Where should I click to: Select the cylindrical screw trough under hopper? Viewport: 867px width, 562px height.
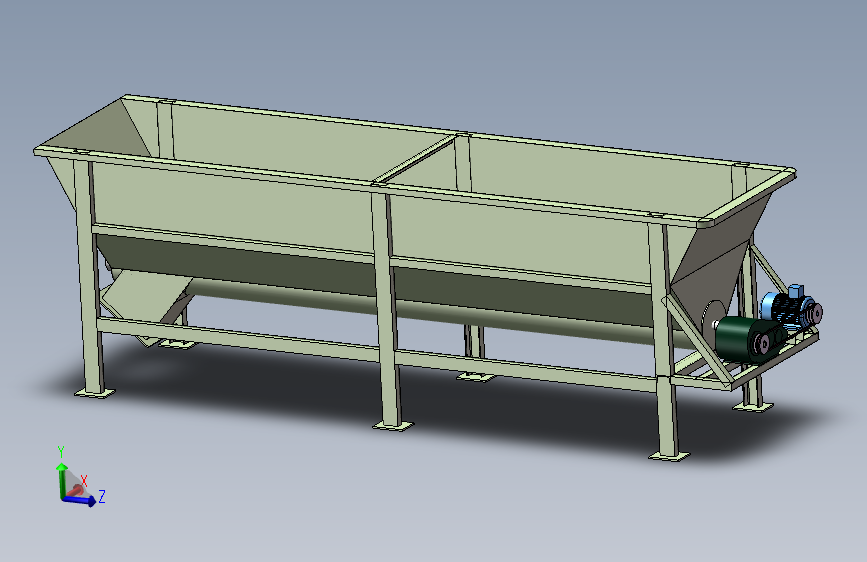tap(431, 310)
